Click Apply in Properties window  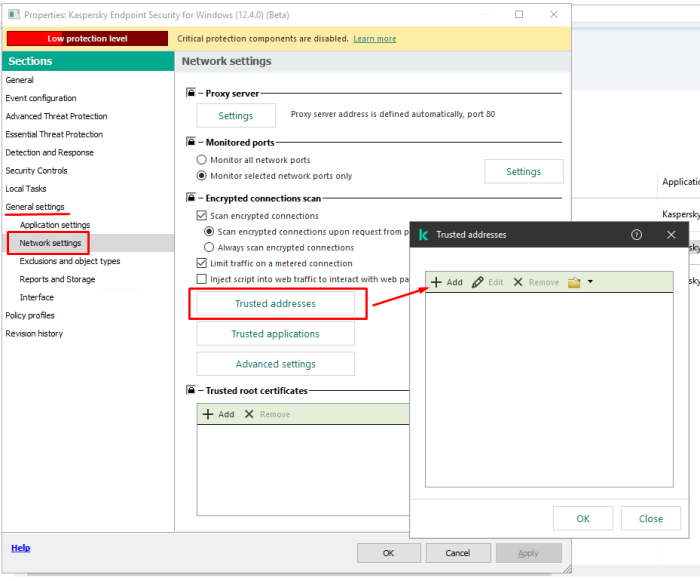pos(528,553)
